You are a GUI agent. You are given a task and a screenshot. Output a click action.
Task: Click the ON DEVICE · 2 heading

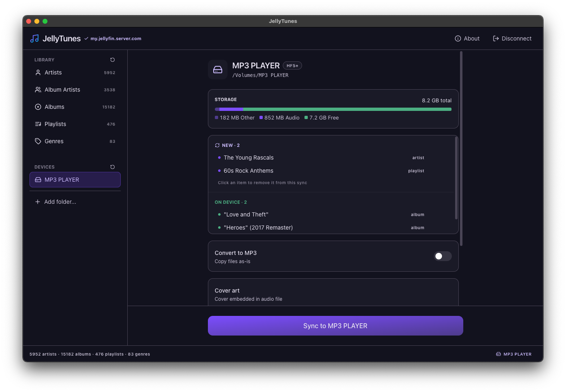point(231,202)
